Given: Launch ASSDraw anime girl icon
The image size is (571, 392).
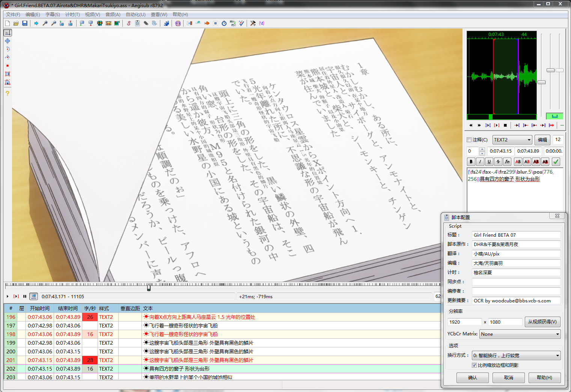Looking at the screenshot, I should (x=178, y=23).
